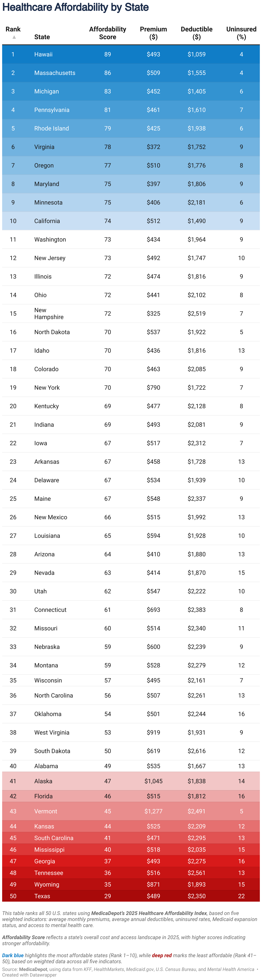Screen dimensions: 262x980
Task: Click the Alaska row state name
Action: coord(43,781)
